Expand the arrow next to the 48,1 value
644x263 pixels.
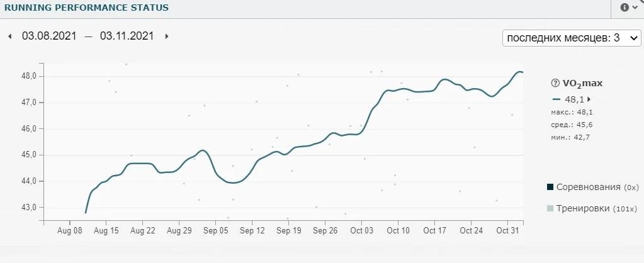pyautogui.click(x=589, y=99)
